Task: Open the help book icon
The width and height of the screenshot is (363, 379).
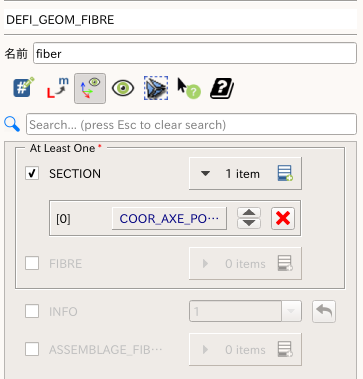Action: 222,88
